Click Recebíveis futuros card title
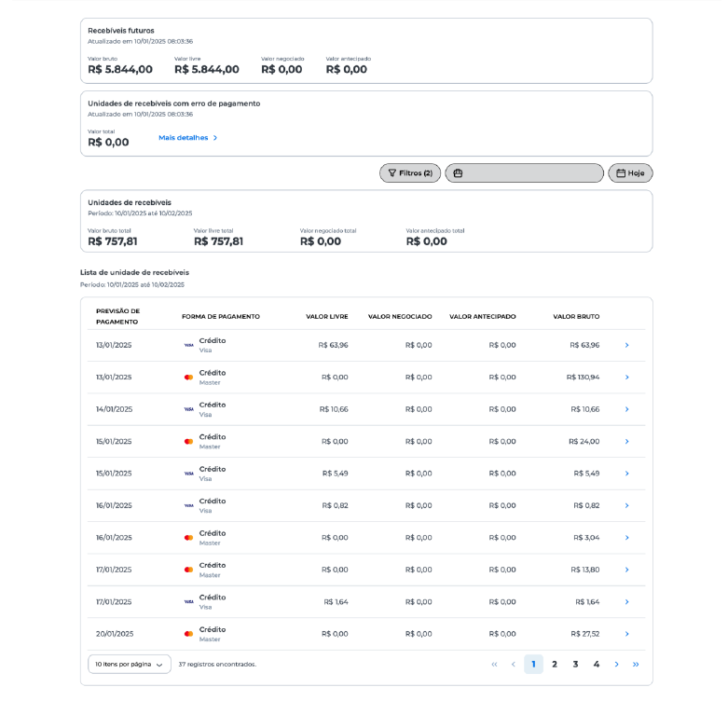Screen dimensions: 728x701 (121, 31)
